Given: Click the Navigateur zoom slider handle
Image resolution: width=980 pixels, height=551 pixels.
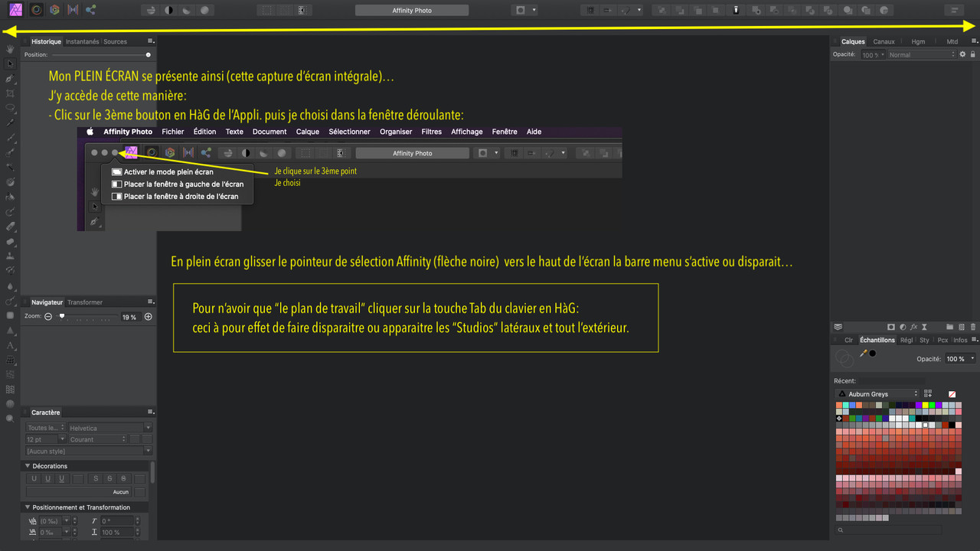Looking at the screenshot, I should coord(62,316).
